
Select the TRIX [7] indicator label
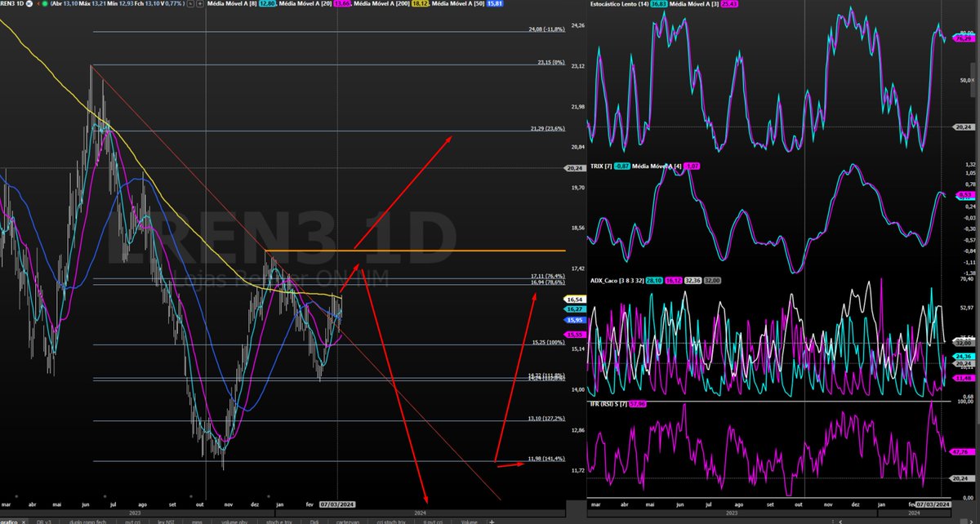coord(601,166)
